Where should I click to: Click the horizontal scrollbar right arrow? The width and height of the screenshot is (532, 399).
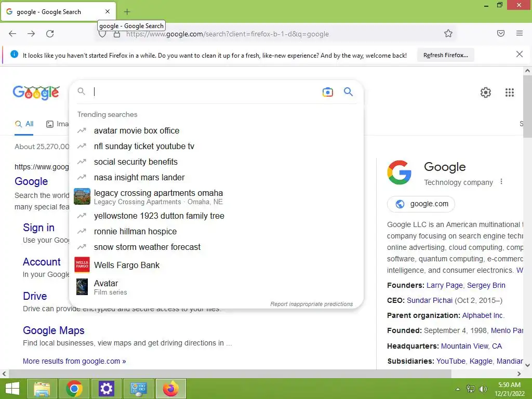pyautogui.click(x=519, y=374)
